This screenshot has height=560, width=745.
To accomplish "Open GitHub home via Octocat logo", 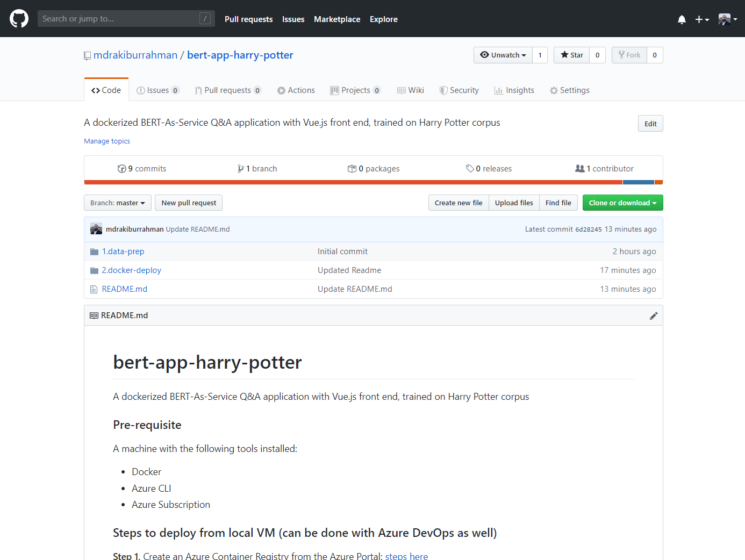I will 19,19.
